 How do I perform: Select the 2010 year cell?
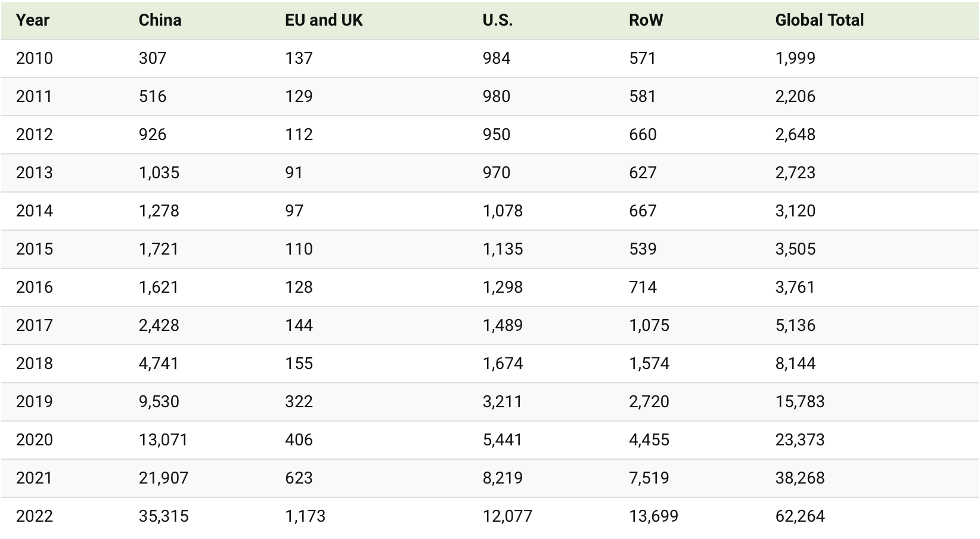[35, 58]
